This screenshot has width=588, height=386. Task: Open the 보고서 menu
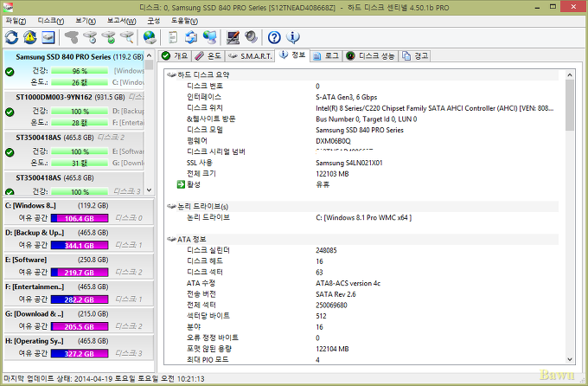[122, 21]
